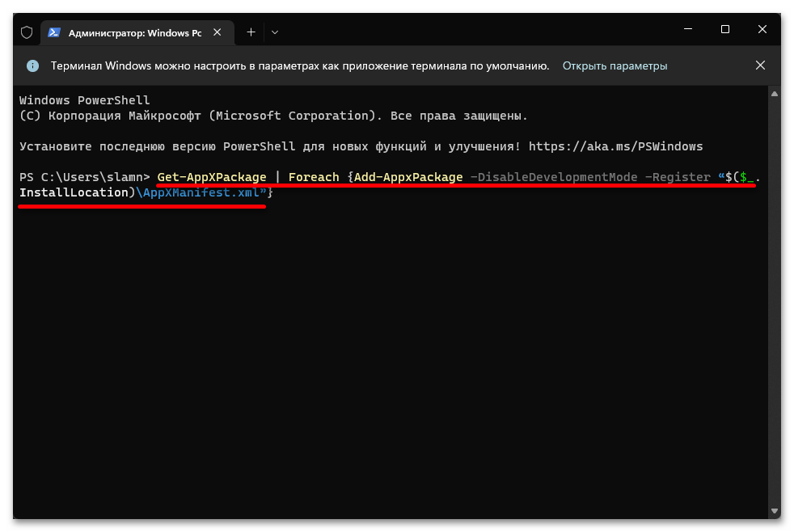Screen dimensions: 794x532
Task: Click the Add-AppxPackage command text
Action: 408,177
